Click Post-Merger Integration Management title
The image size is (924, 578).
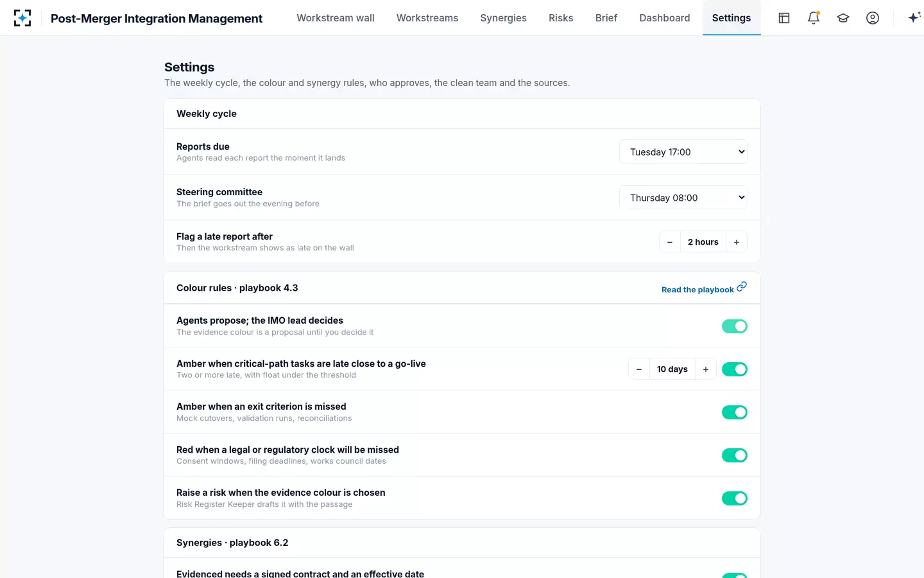click(157, 19)
